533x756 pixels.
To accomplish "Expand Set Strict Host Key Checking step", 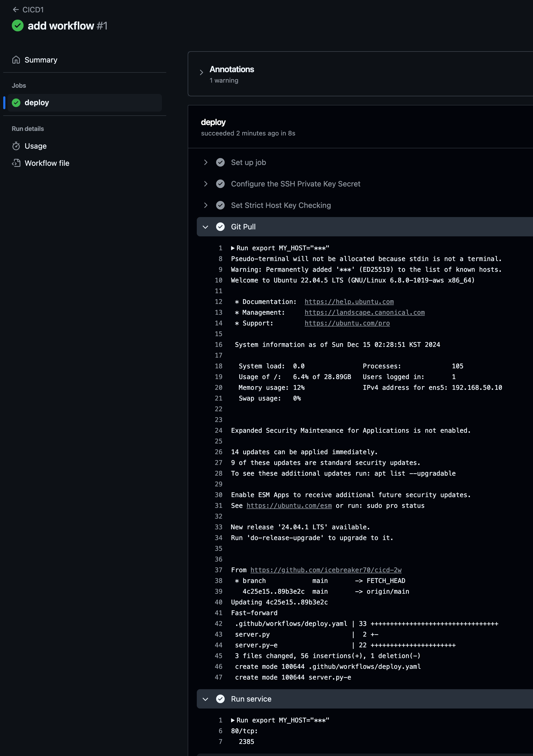I will pos(206,205).
